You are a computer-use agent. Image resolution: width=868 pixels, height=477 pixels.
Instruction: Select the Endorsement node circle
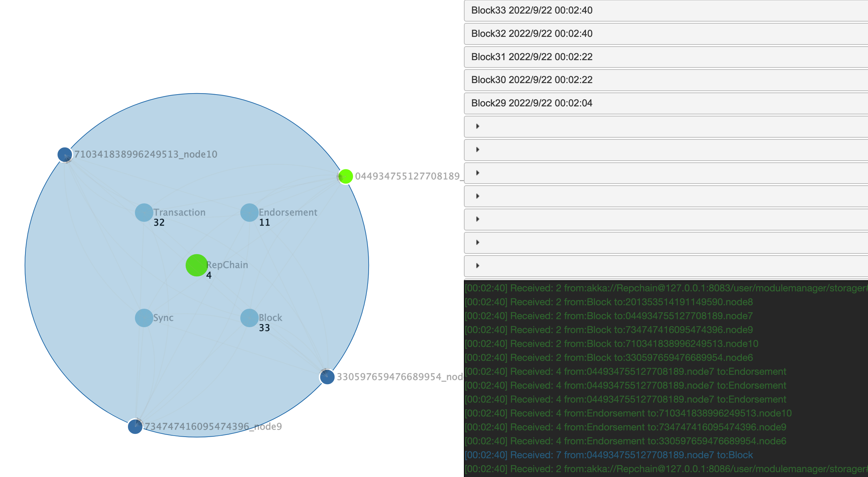pyautogui.click(x=249, y=212)
